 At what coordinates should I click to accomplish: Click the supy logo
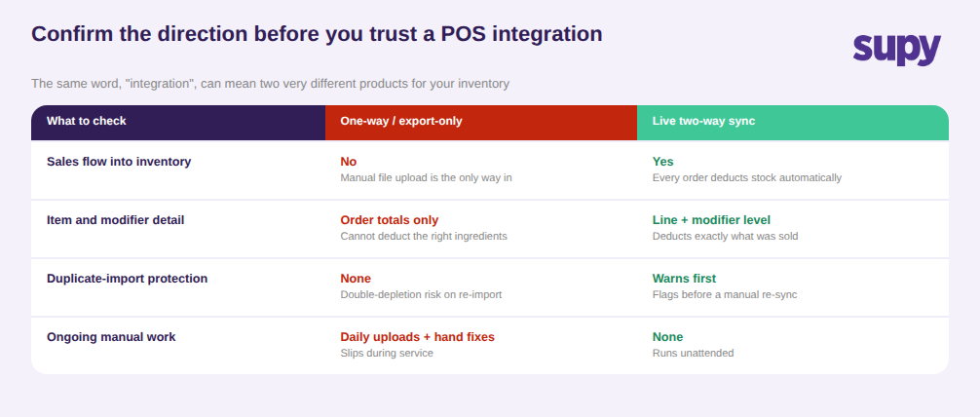(x=897, y=50)
